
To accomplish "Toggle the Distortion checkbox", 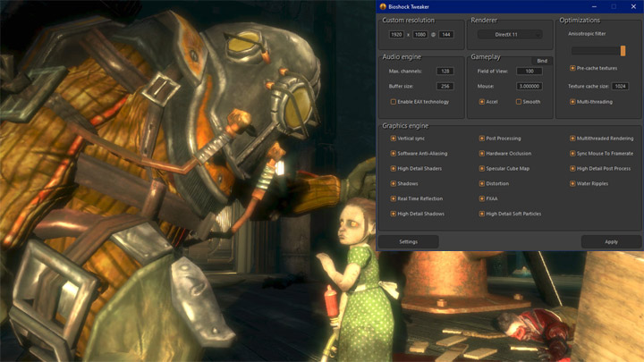I will tap(482, 183).
